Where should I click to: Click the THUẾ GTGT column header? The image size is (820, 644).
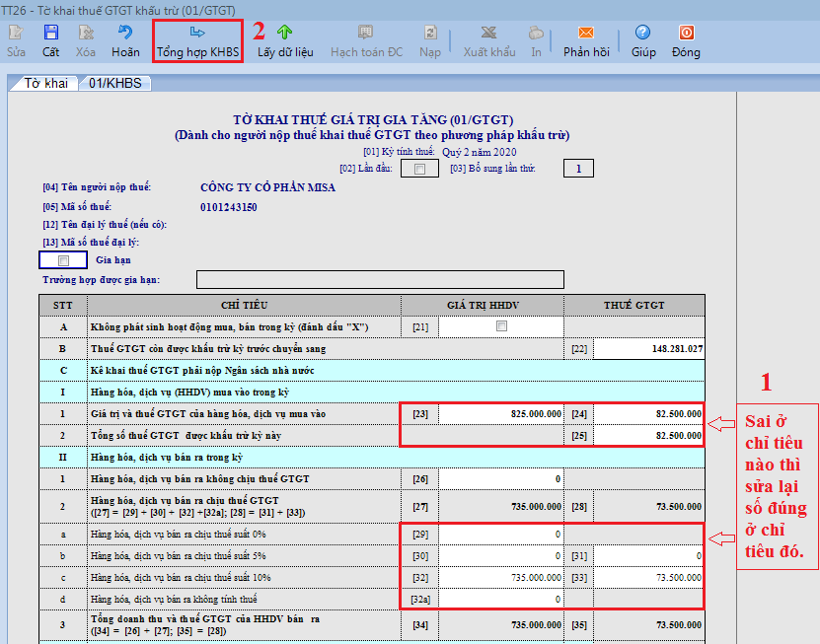coord(634,306)
